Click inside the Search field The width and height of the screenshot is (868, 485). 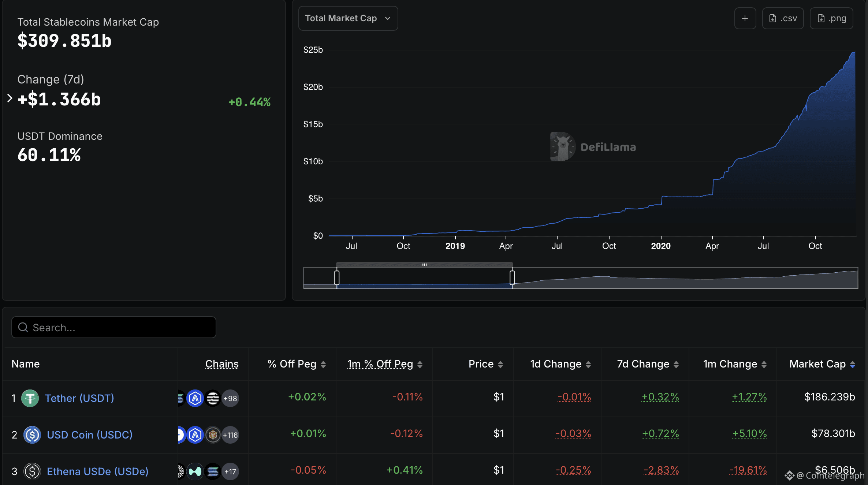click(113, 327)
